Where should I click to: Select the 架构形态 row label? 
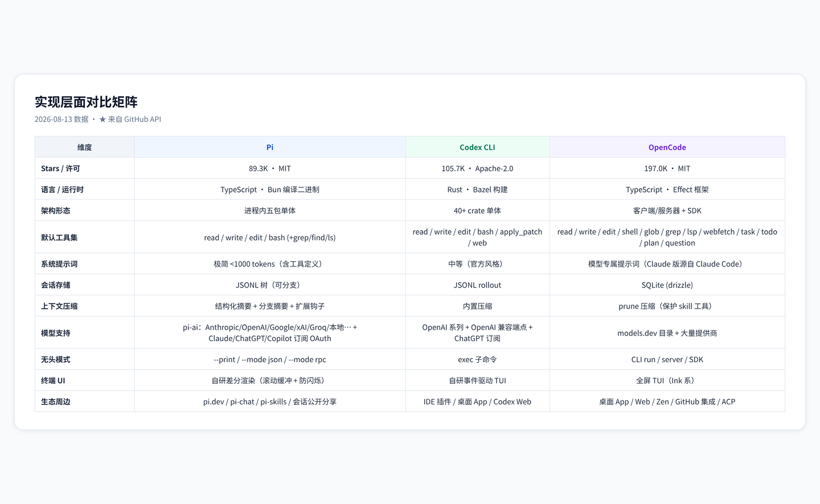click(x=56, y=211)
